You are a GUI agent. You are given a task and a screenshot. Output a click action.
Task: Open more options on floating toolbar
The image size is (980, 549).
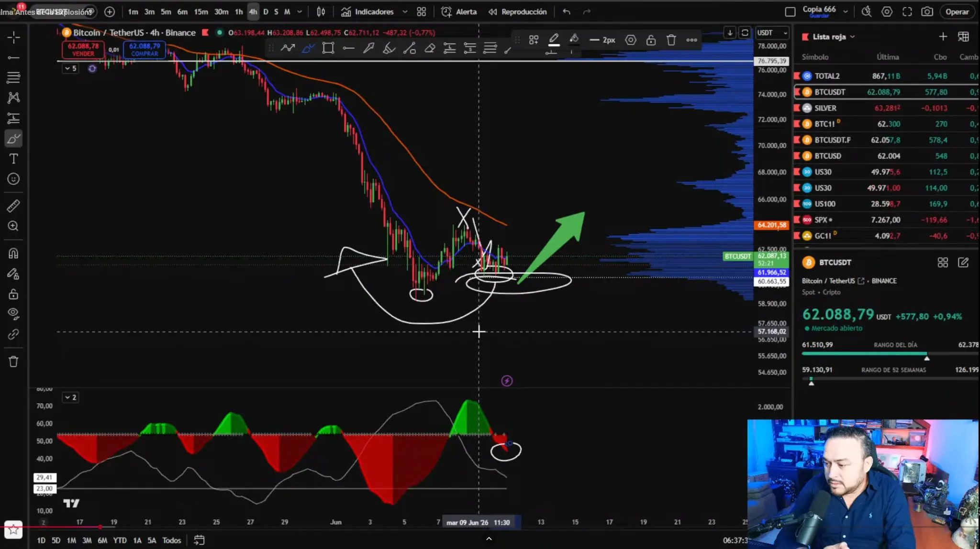692,40
